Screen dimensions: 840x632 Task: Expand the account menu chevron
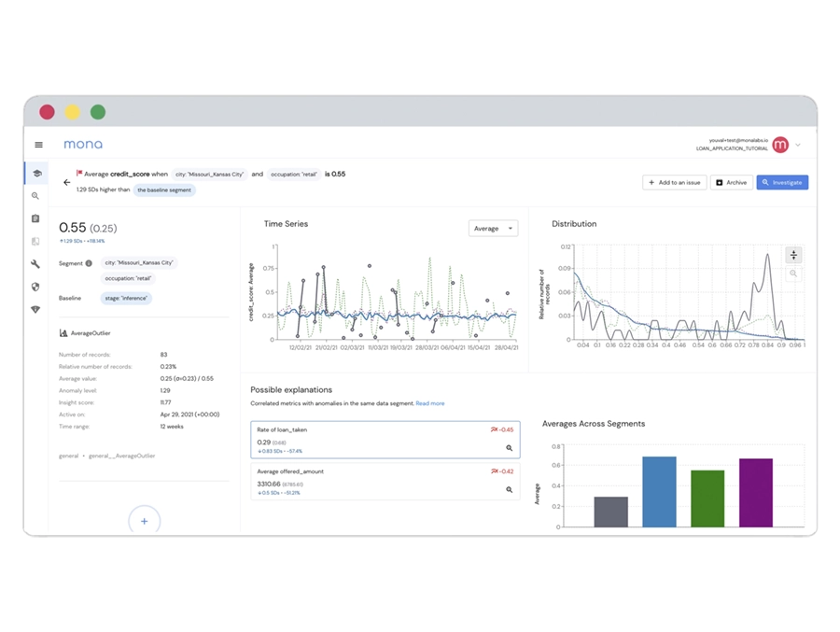click(798, 145)
